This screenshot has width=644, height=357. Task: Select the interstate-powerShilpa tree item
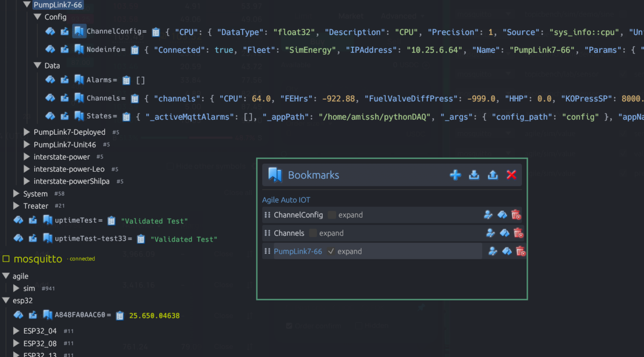point(72,181)
